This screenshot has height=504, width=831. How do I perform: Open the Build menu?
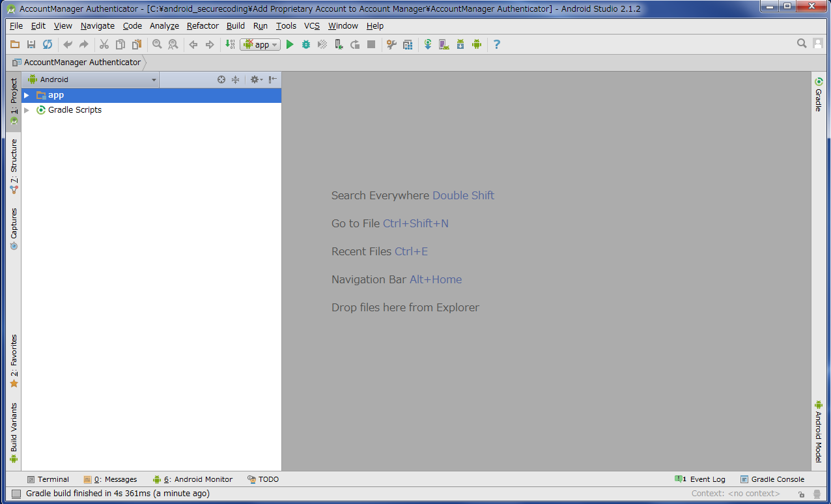tap(236, 26)
